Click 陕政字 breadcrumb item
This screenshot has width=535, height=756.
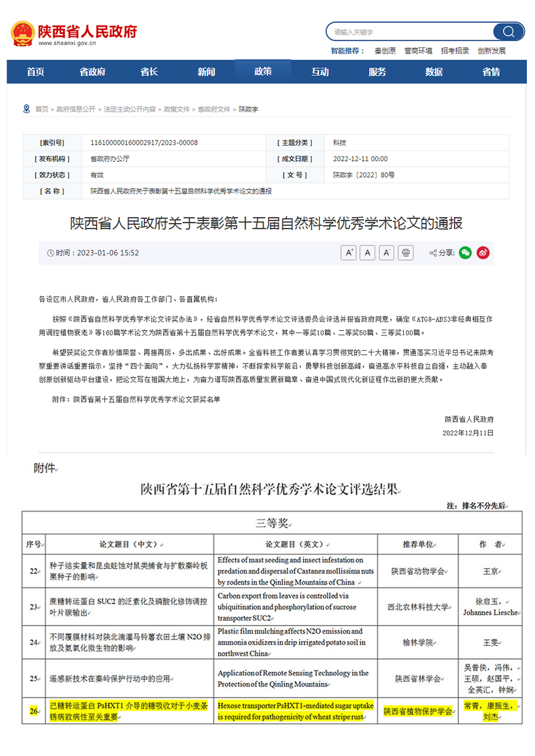(249, 110)
